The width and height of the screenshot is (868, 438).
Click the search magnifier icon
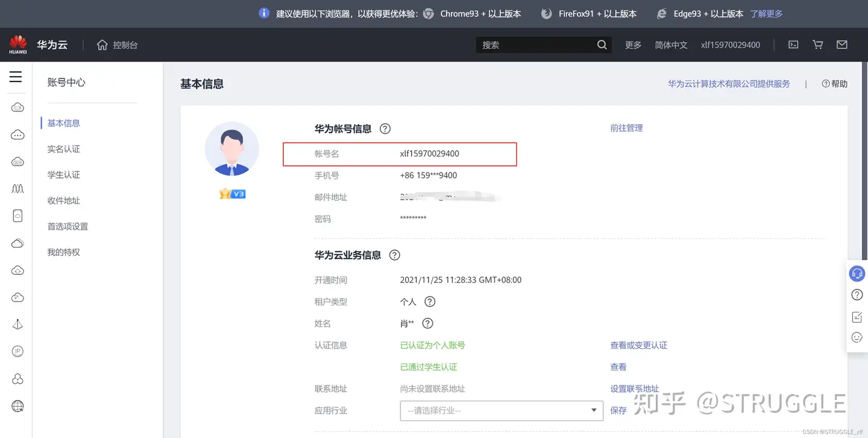(602, 45)
